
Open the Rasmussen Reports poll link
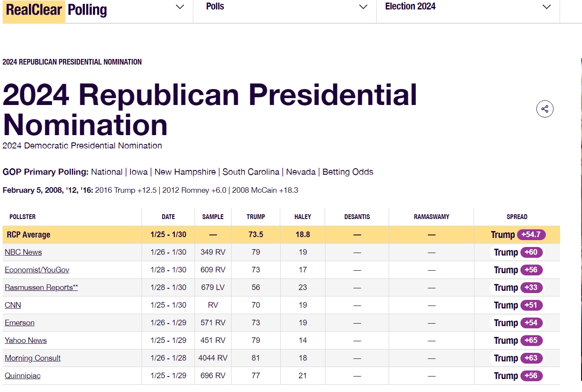41,287
